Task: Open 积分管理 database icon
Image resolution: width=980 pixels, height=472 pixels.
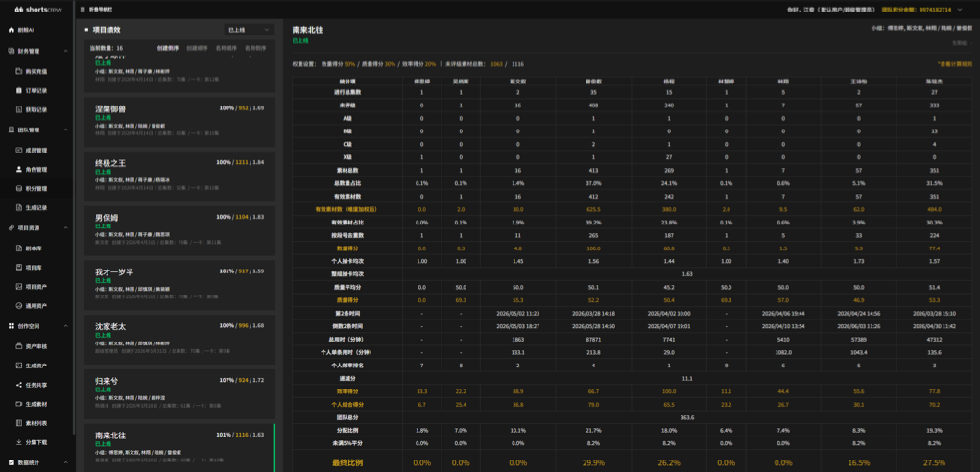Action: [x=19, y=189]
